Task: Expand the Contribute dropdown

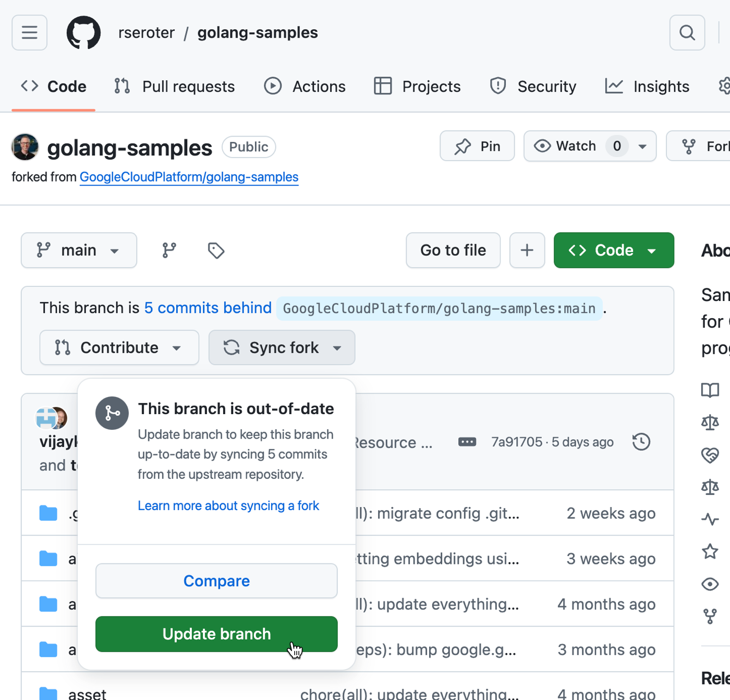Action: [x=119, y=347]
